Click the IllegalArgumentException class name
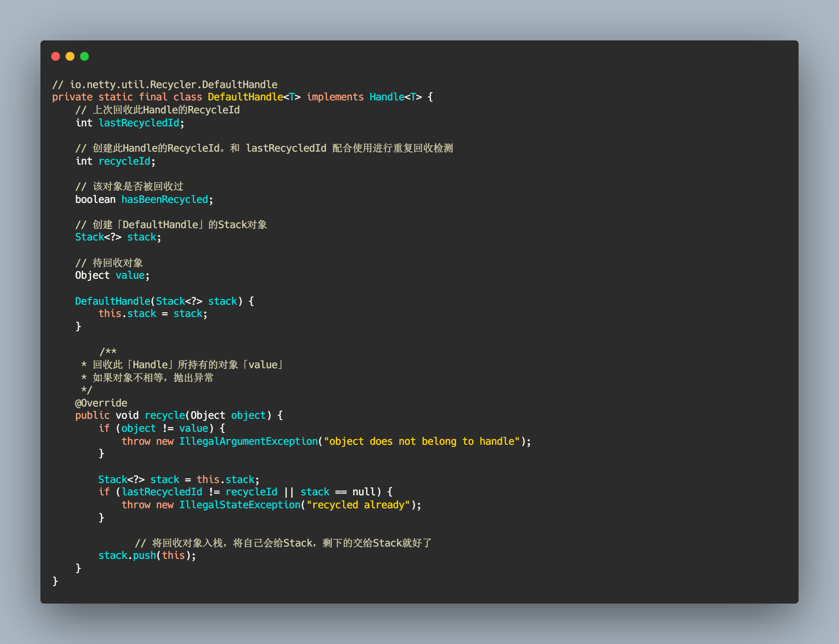Image resolution: width=839 pixels, height=644 pixels. tap(248, 441)
